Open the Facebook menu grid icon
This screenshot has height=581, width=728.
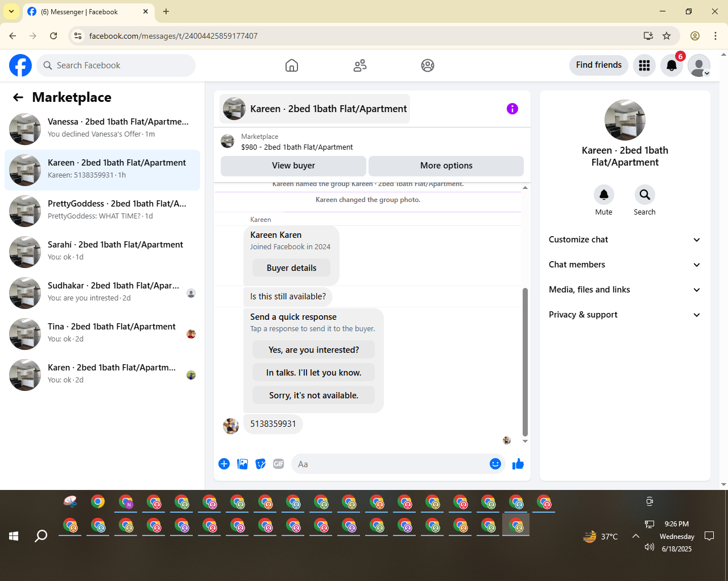pos(644,65)
